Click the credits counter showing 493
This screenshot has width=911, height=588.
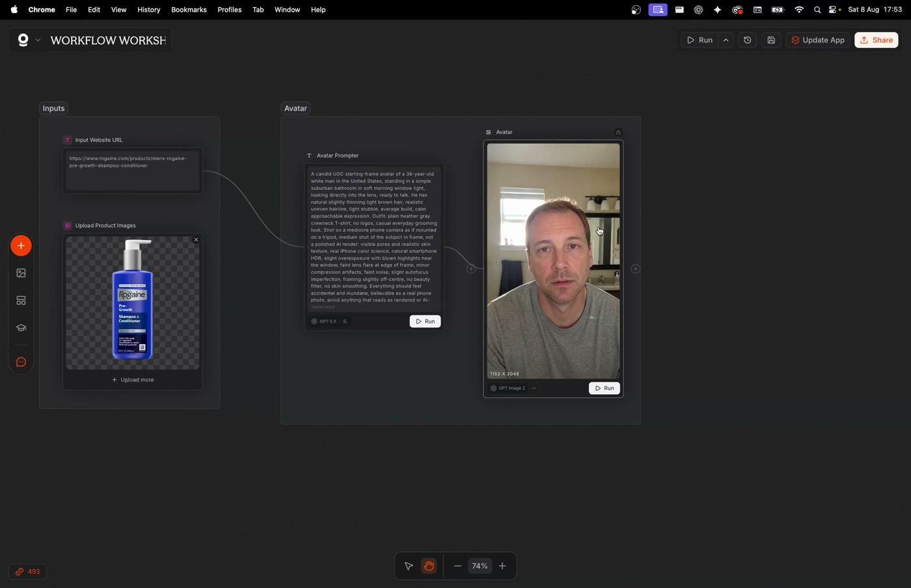28,572
